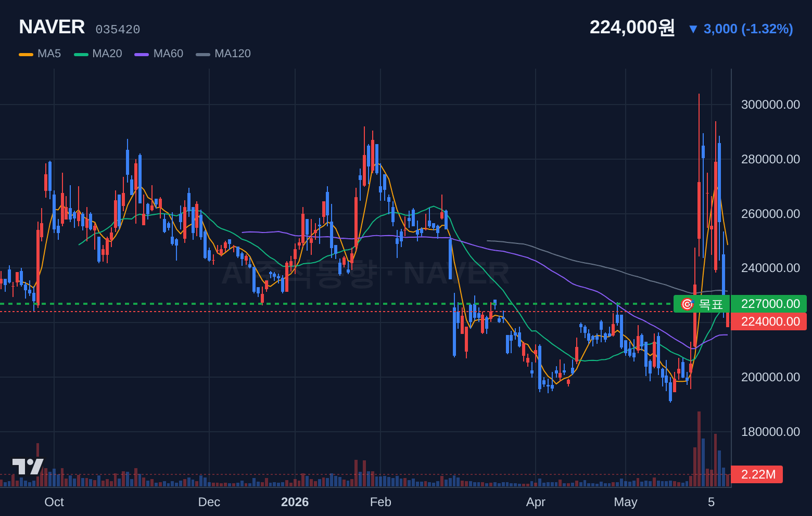Image resolution: width=812 pixels, height=516 pixels.
Task: Click the 260000.00 price axis label
Action: pos(770,214)
